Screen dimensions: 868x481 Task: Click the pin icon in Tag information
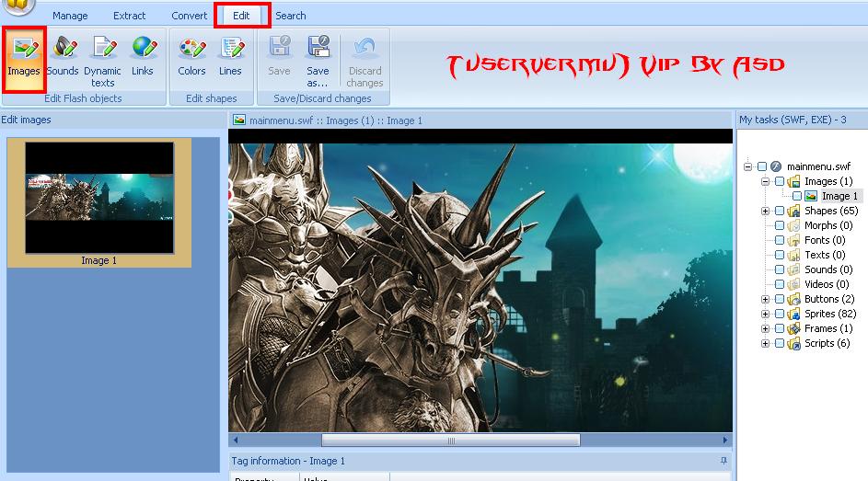click(723, 460)
